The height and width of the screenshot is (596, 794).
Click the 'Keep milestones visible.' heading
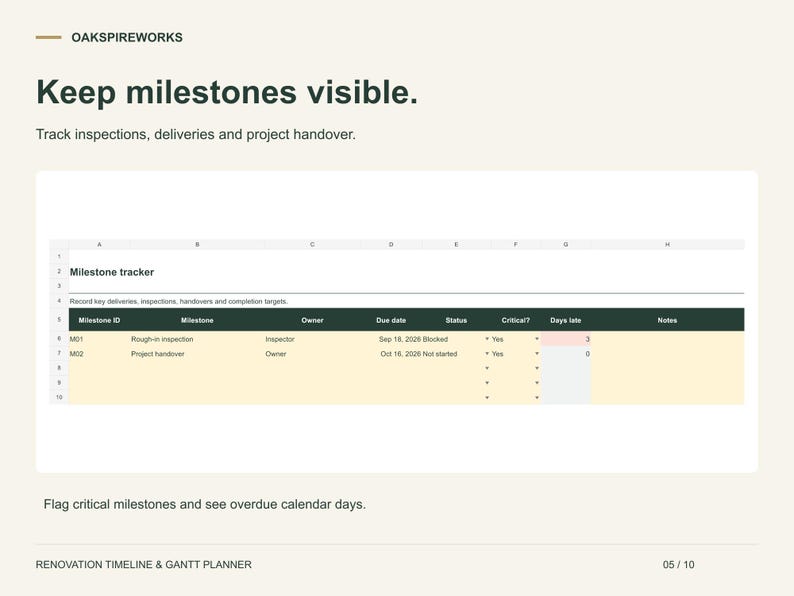tap(227, 92)
